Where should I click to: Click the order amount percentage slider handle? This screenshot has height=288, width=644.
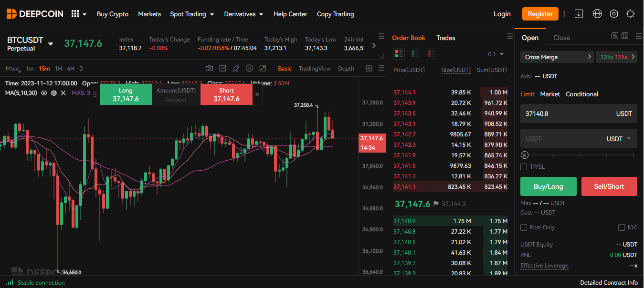[525, 155]
